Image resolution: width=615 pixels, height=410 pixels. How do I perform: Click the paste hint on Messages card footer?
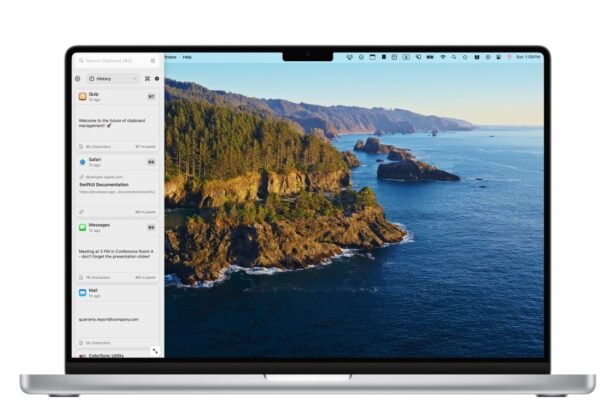146,278
